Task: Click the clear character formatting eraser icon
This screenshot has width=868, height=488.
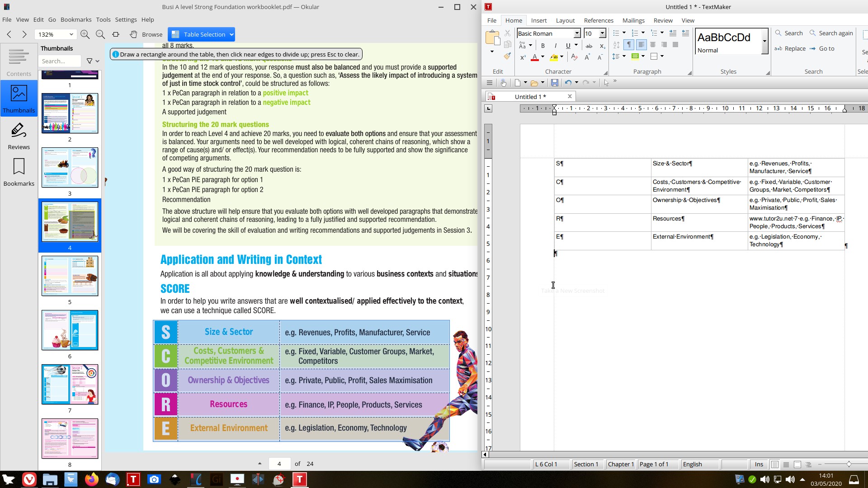Action: pyautogui.click(x=574, y=57)
